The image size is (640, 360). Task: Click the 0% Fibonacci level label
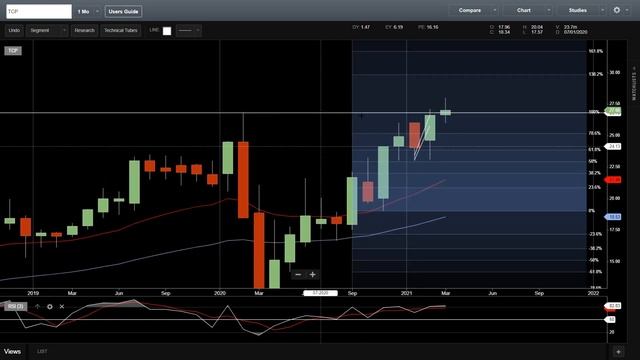click(591, 211)
